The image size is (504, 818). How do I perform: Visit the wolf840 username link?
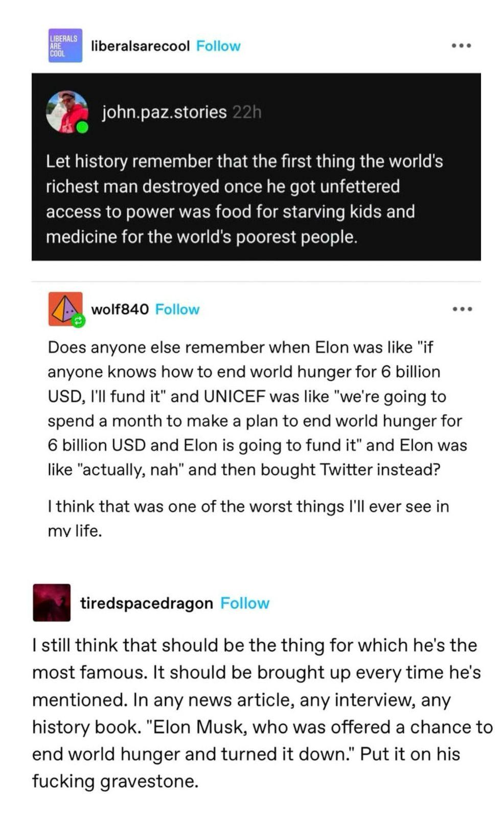(120, 309)
